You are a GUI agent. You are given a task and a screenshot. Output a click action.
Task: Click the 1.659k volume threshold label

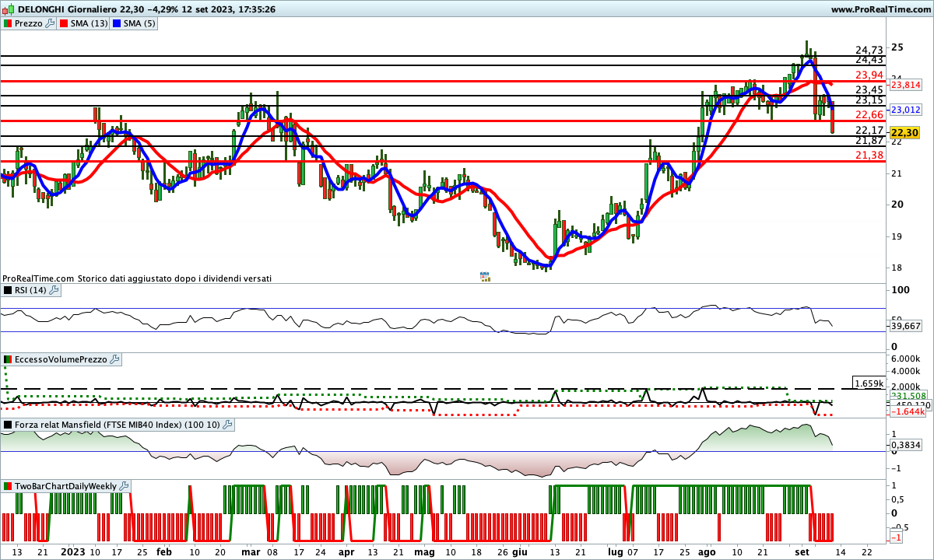pos(869,383)
